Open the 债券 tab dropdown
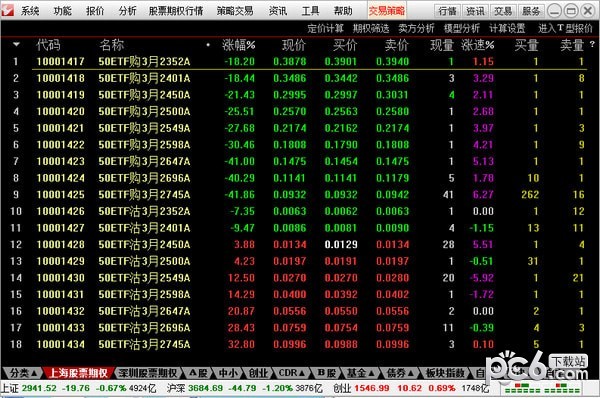 click(400, 373)
